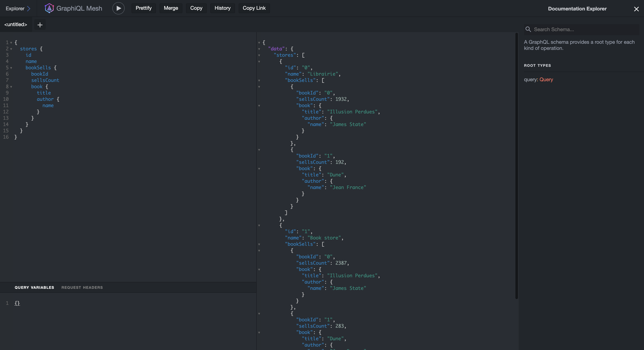Click the Merge button

pos(171,8)
